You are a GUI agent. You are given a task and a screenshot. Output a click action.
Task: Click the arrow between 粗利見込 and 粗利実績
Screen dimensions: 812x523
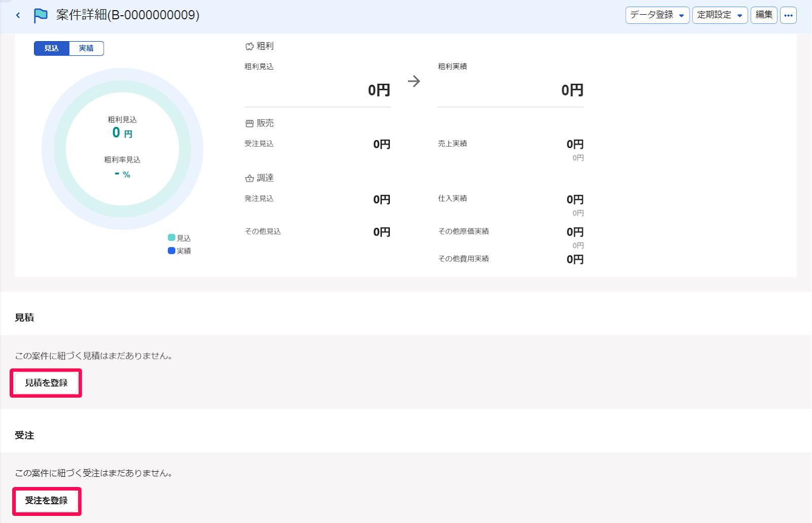414,81
